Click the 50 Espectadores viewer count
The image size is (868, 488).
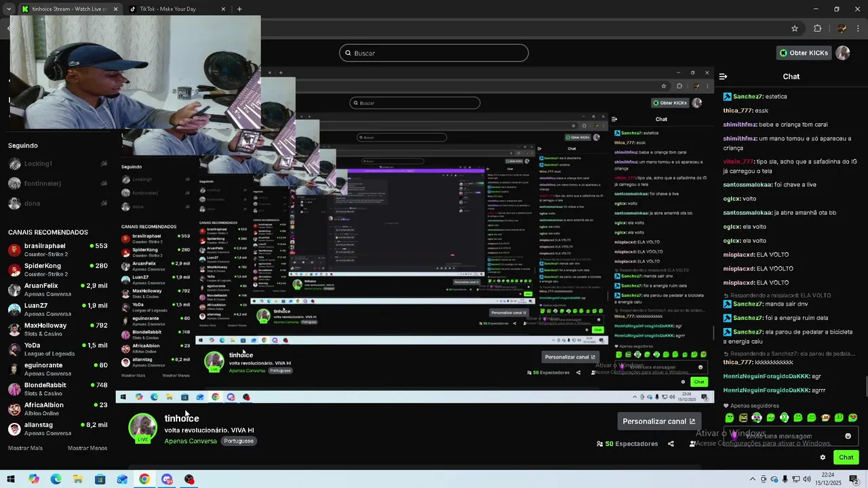click(x=627, y=444)
